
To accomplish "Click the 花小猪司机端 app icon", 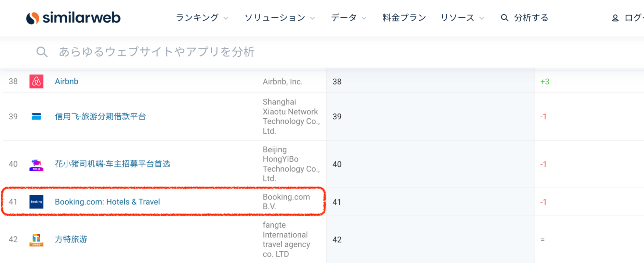I will pyautogui.click(x=36, y=164).
